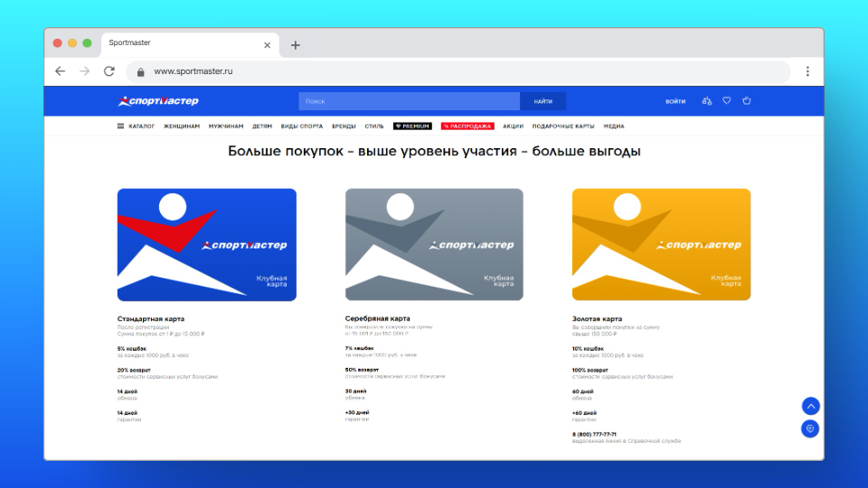Click the address bar URL www.sportmaster.ru
This screenshot has width=868, height=488.
(x=193, y=71)
